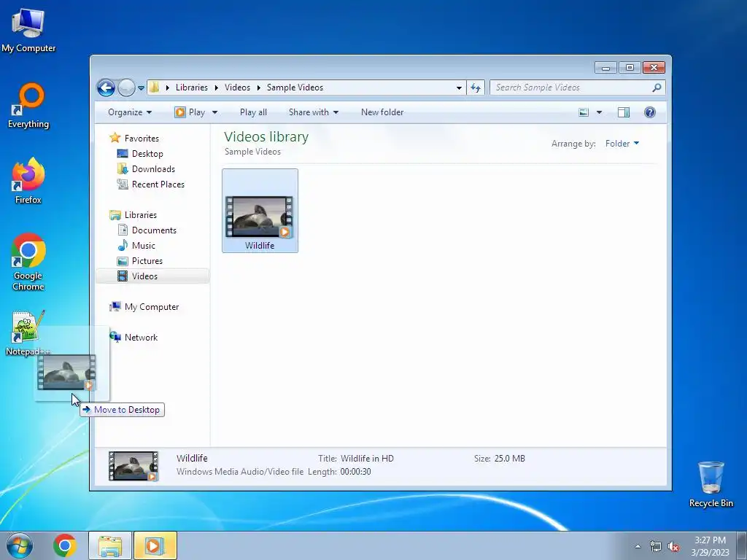Viewport: 747px width, 560px height.
Task: Click the Change your view icon
Action: [584, 112]
